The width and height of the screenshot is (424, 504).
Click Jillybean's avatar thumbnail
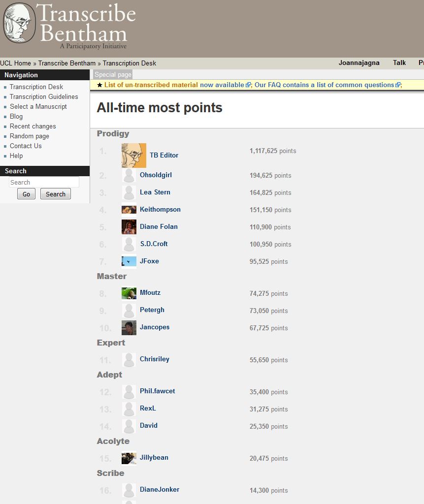click(129, 458)
